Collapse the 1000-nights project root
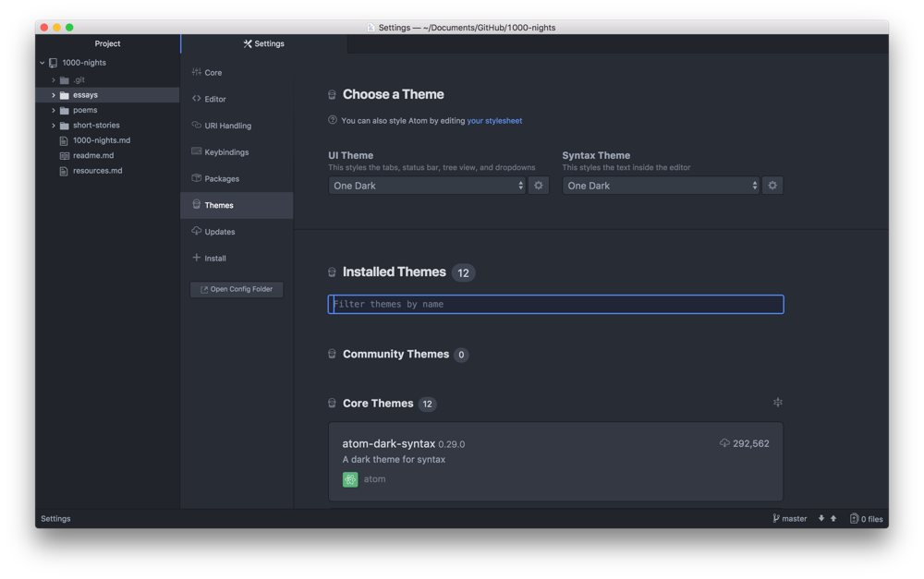This screenshot has height=579, width=924. coord(42,63)
